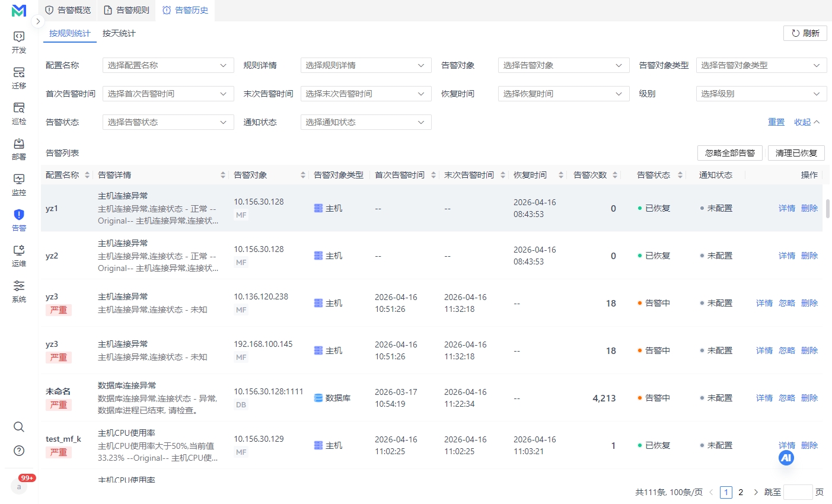Click the 10.156.30.129 alarm object text
832x504 pixels.
coord(259,439)
